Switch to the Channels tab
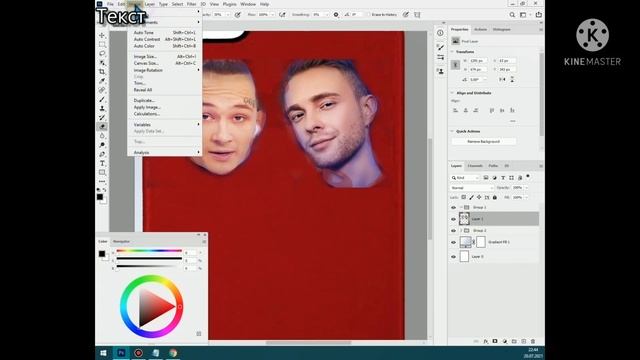Viewport: 640px width, 360px height. 475,166
